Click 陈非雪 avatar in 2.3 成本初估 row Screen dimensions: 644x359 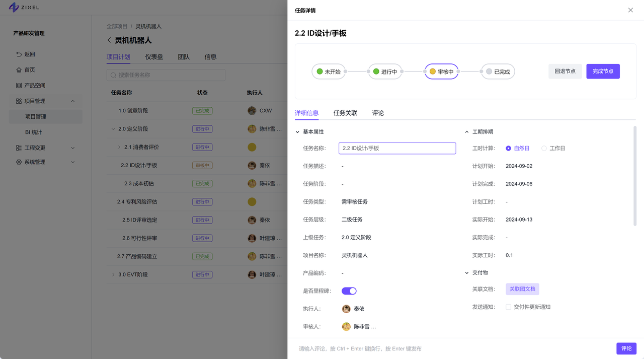coord(252,184)
